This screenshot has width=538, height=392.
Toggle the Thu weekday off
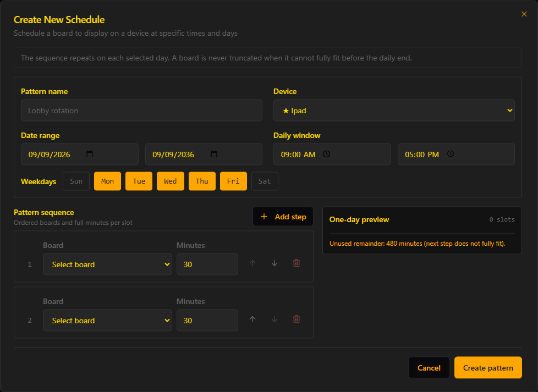(202, 181)
